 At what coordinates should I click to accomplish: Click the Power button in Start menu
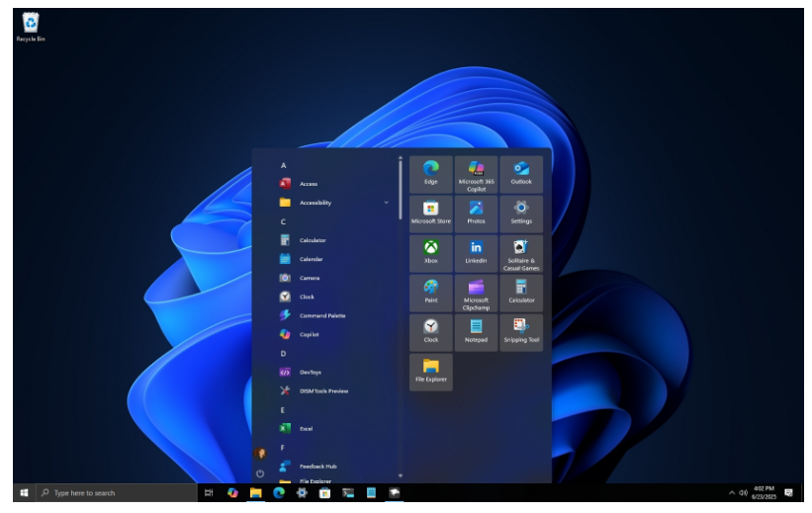[260, 473]
